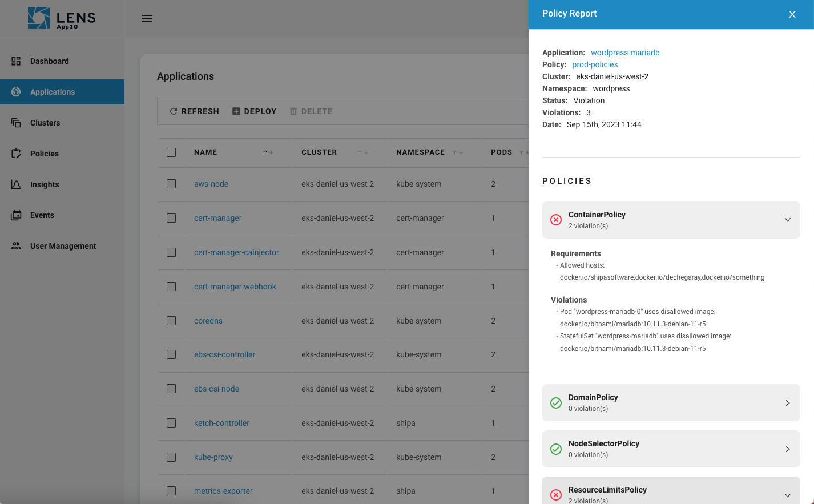Click the Events calendar icon
Screen dimensions: 814x504
click(x=16, y=215)
